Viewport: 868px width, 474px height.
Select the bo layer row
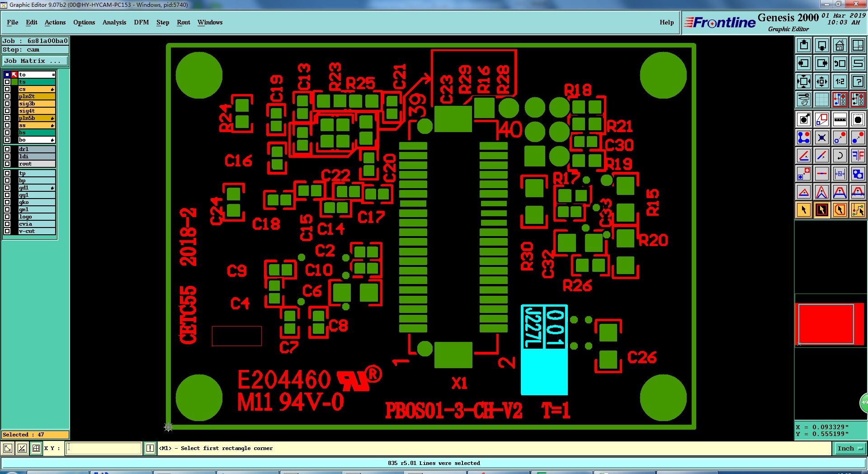pyautogui.click(x=37, y=140)
